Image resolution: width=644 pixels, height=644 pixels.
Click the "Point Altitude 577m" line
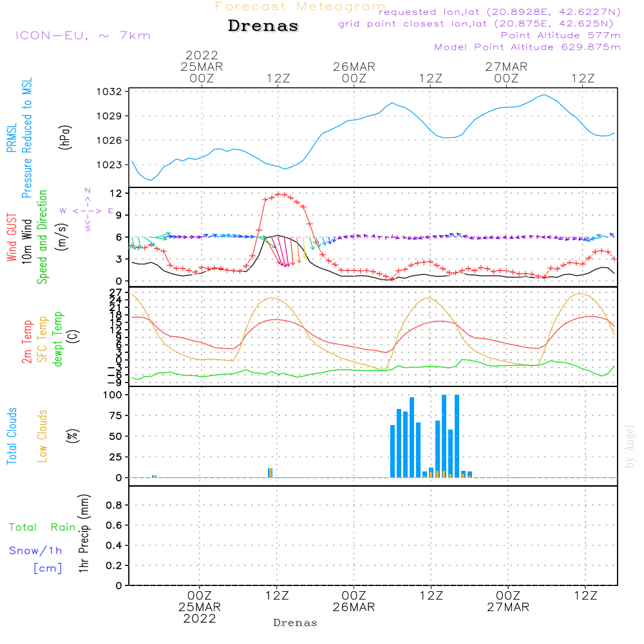pos(561,35)
